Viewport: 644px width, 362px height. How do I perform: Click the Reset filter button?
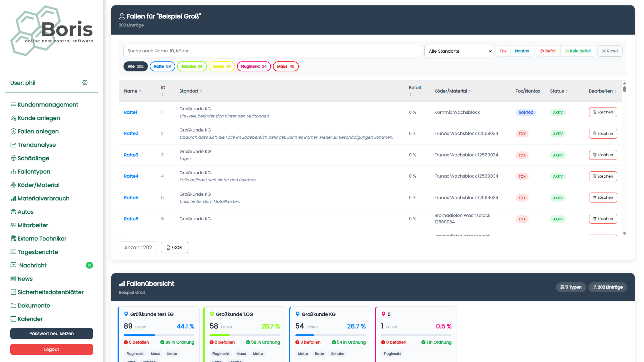(x=610, y=51)
